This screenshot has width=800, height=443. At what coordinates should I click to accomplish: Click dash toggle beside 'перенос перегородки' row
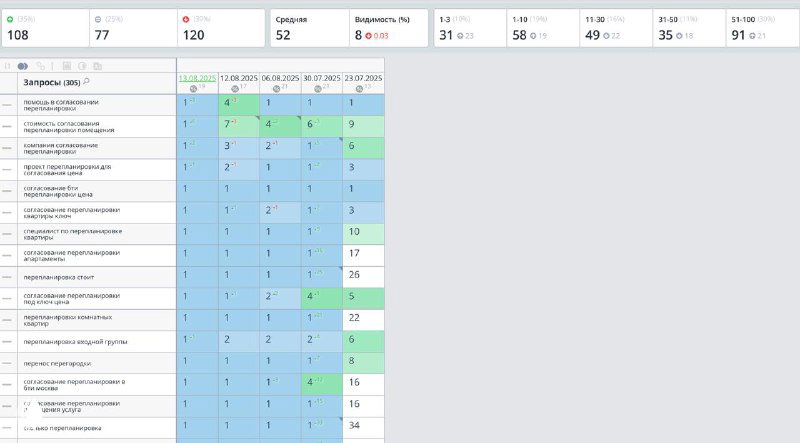(7, 363)
